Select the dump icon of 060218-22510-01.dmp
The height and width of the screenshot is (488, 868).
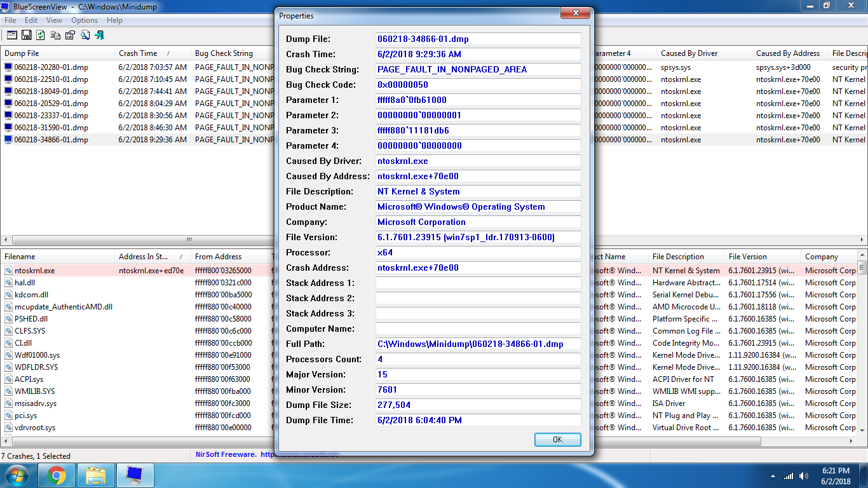pos(8,79)
